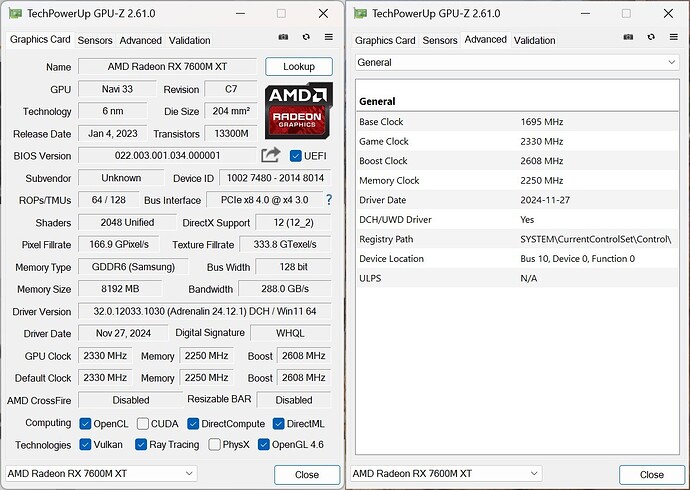Click the screenshot camera icon in left window
The image size is (690, 490).
pos(284,39)
